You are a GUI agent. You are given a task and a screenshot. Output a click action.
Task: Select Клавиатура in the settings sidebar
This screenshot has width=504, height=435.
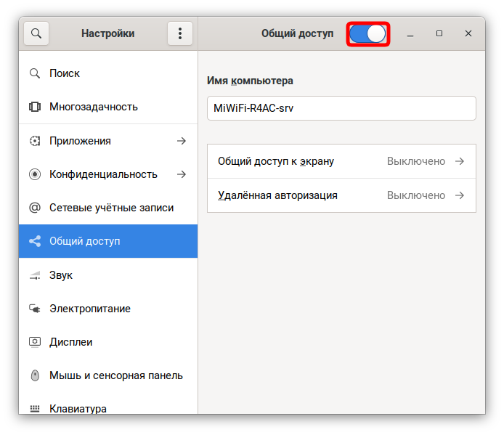pyautogui.click(x=78, y=408)
